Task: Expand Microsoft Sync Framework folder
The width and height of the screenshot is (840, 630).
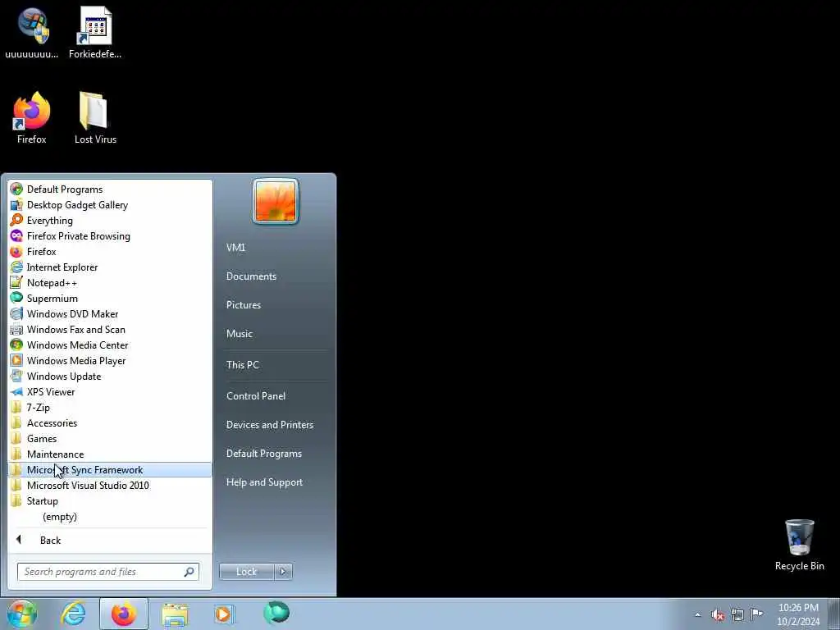Action: coord(110,469)
